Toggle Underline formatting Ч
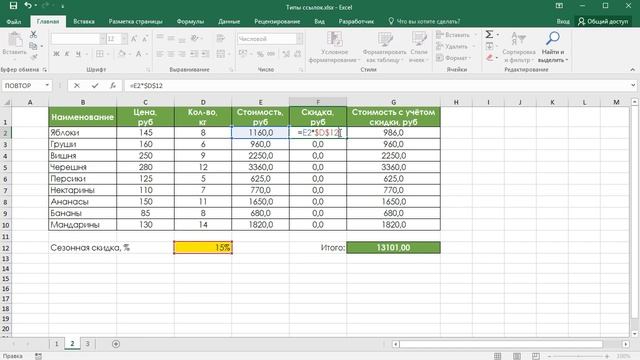 pyautogui.click(x=78, y=54)
